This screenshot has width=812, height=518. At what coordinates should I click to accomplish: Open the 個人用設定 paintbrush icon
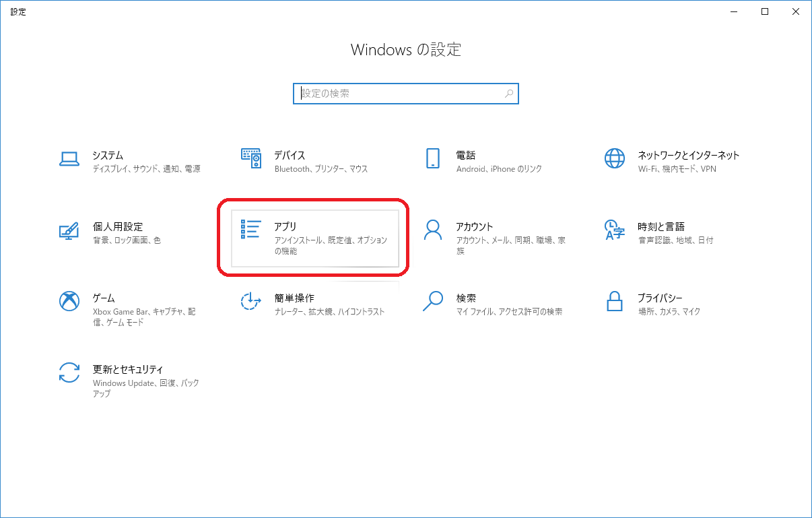tap(69, 230)
